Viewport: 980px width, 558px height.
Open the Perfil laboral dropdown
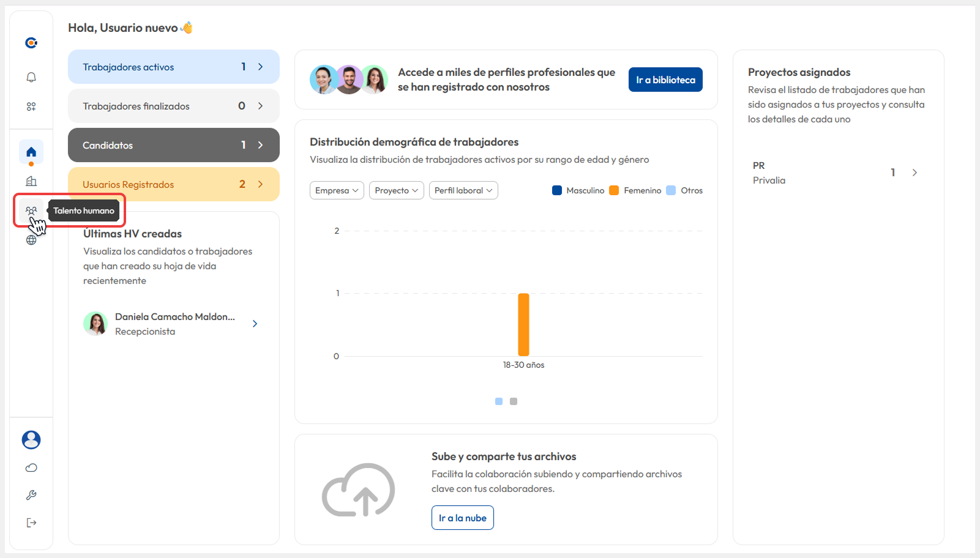[x=463, y=190]
